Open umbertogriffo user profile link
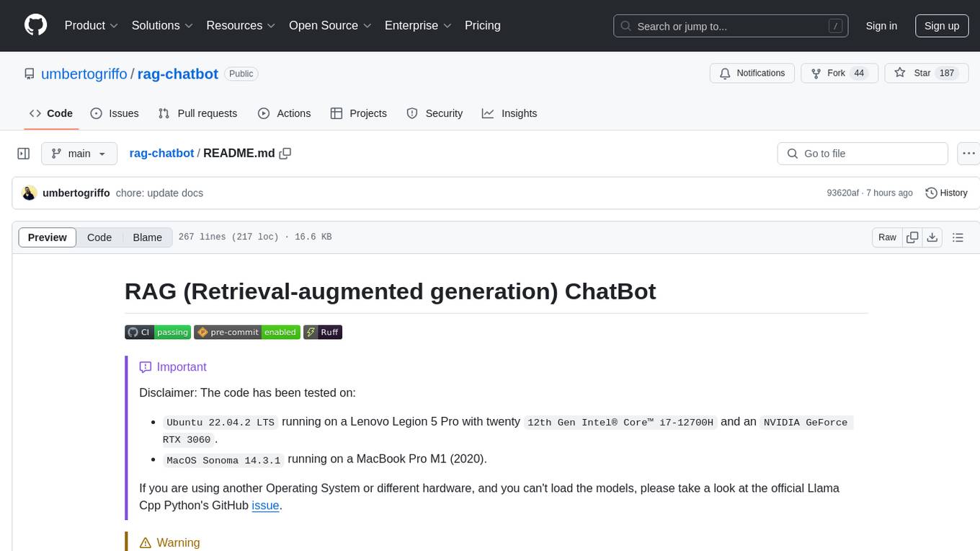 pos(84,74)
